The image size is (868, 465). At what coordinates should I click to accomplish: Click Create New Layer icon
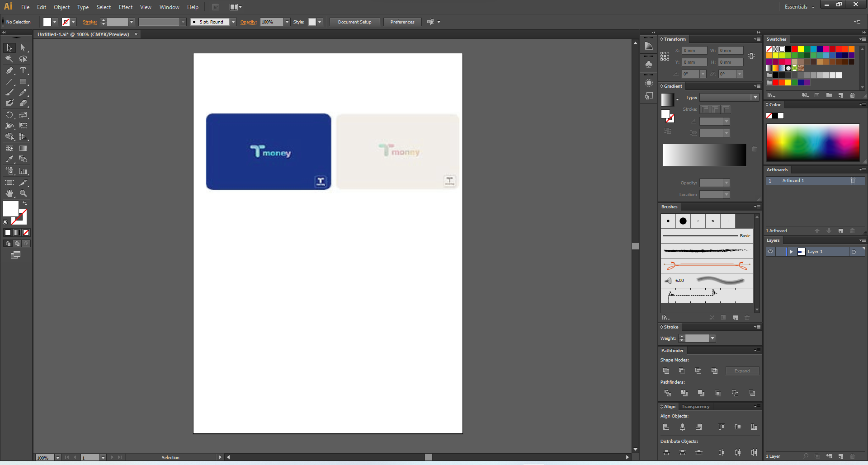841,456
